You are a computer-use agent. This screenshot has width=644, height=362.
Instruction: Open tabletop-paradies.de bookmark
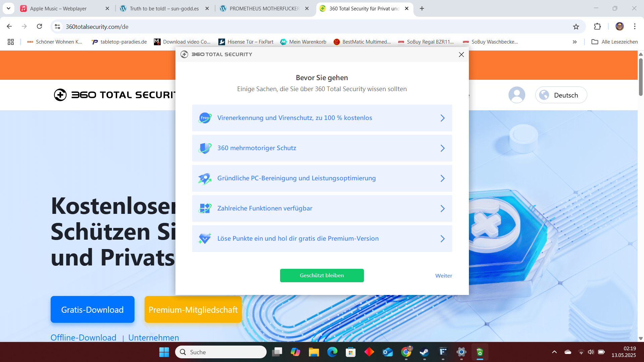pyautogui.click(x=119, y=42)
